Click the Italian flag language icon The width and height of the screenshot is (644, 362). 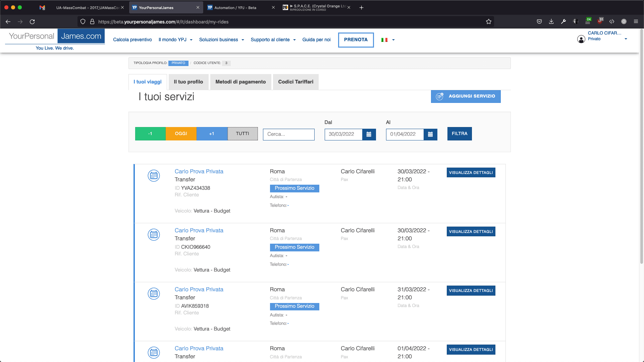point(384,40)
